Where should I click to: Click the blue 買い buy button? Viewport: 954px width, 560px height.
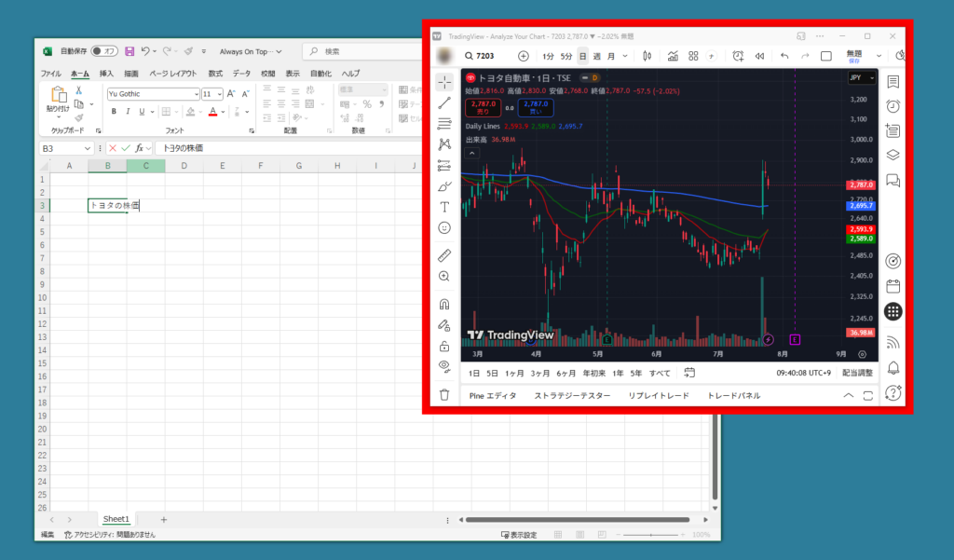pos(536,107)
